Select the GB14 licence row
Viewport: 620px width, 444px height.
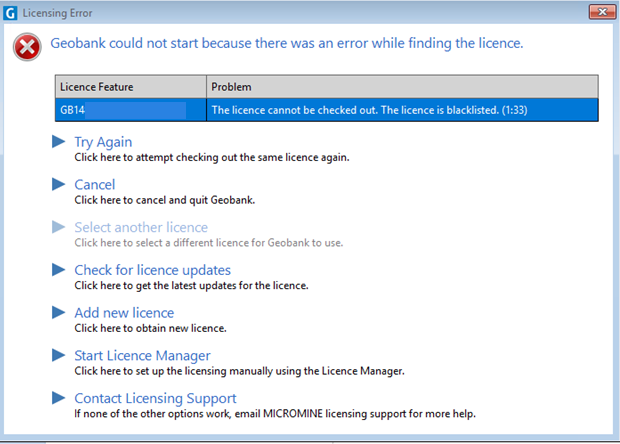[326, 109]
